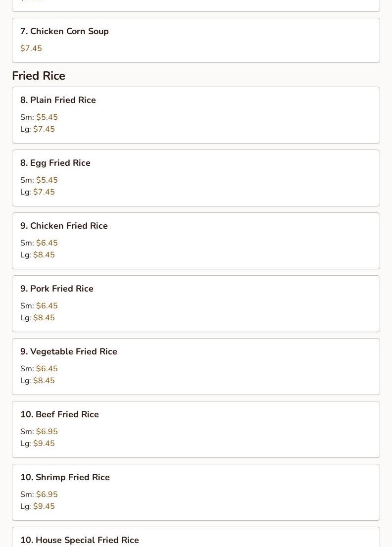Pick large $7.45 for Egg Fried Rice
The height and width of the screenshot is (547, 392).
[44, 192]
